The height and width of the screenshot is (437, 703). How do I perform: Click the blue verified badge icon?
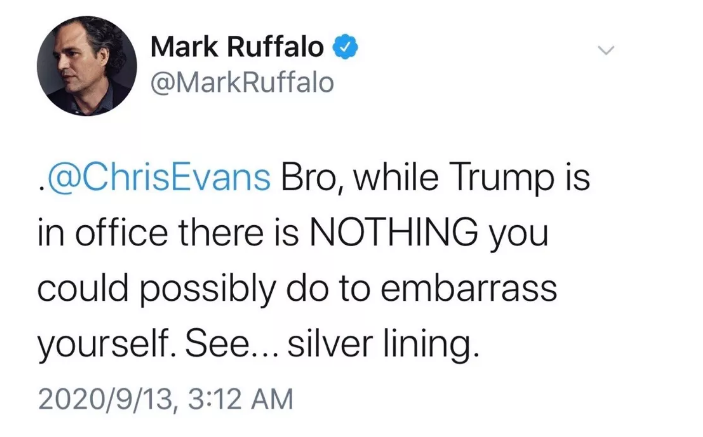click(x=345, y=47)
